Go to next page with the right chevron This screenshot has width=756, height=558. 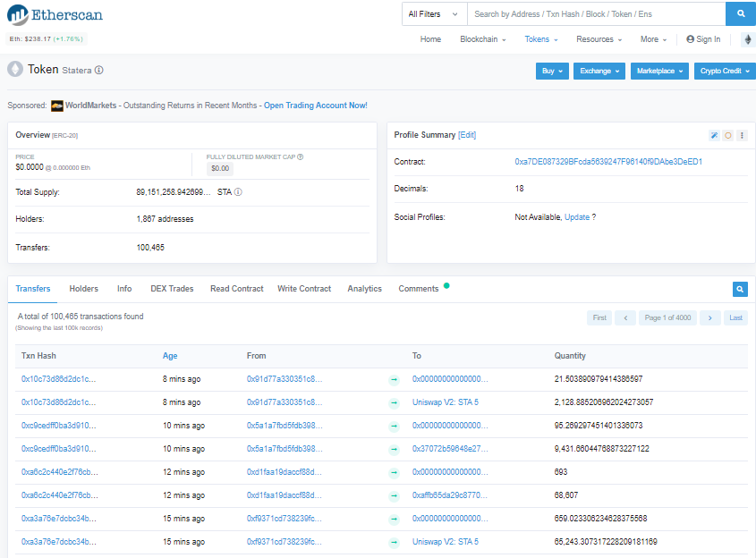point(710,318)
